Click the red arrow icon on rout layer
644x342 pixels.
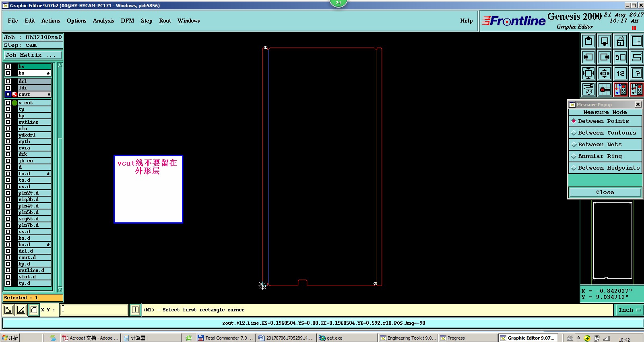(x=15, y=94)
